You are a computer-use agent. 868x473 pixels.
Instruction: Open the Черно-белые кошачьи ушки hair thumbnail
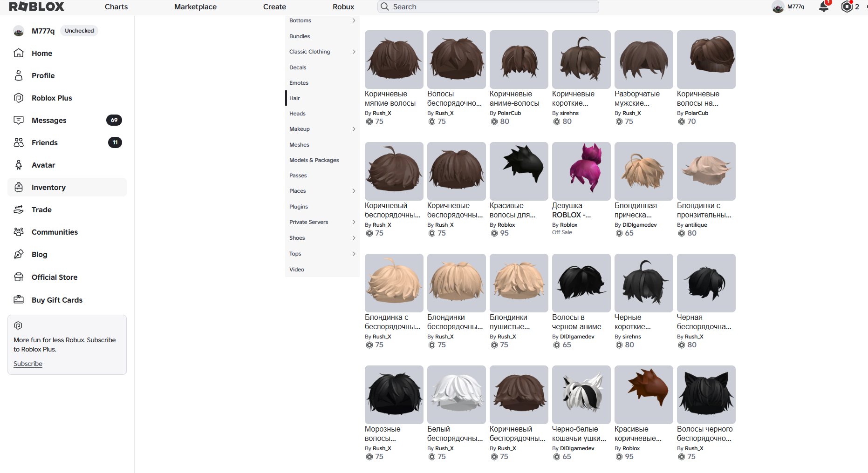[x=581, y=395]
